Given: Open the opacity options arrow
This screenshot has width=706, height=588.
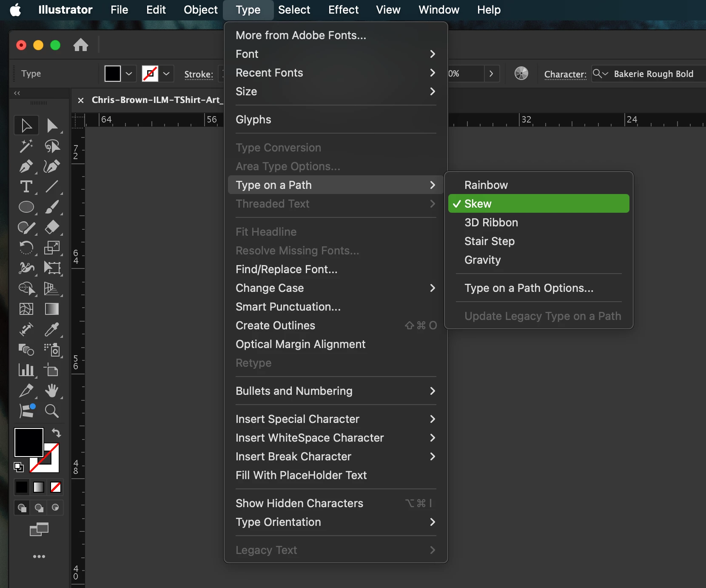Looking at the screenshot, I should pyautogui.click(x=492, y=74).
